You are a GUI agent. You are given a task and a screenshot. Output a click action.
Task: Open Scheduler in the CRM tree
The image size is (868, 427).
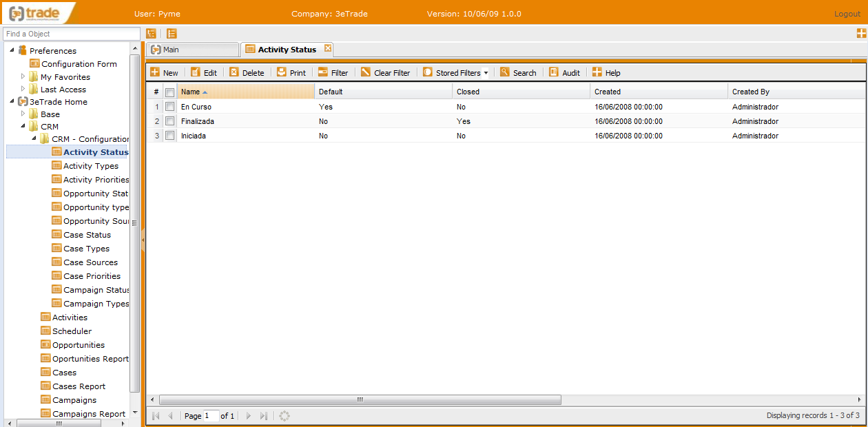coord(72,331)
